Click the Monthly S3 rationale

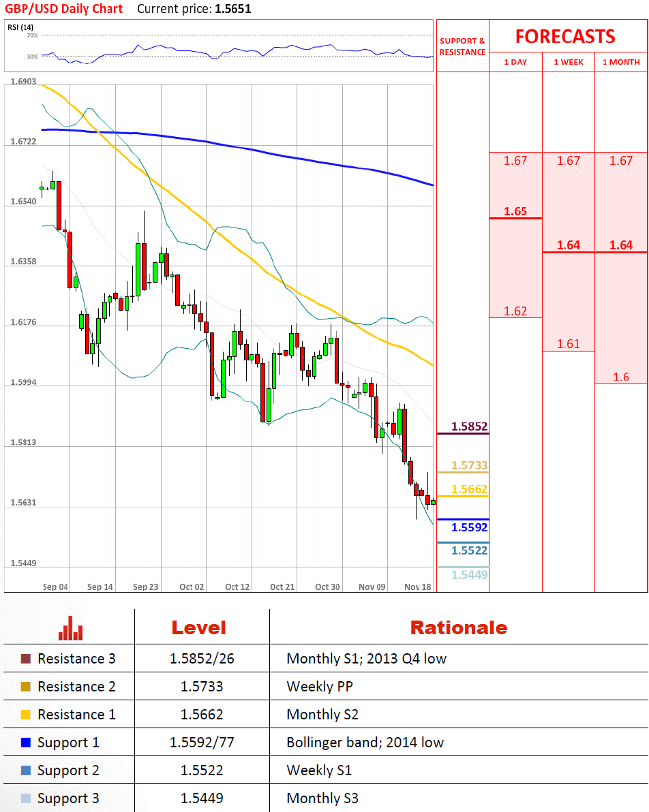click(322, 798)
